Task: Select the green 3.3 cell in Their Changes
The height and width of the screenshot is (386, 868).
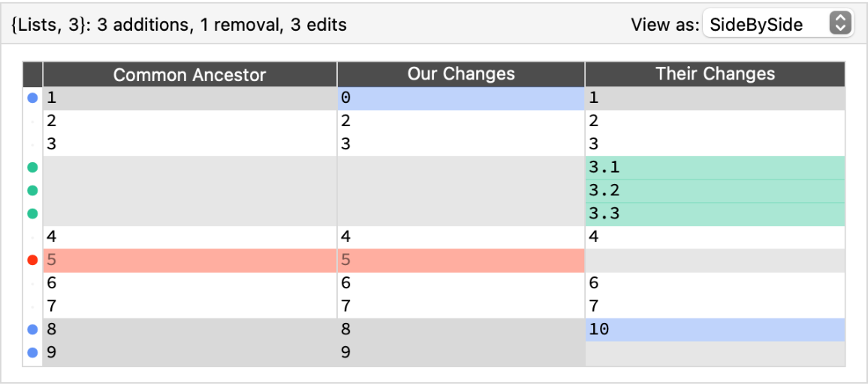Action: [714, 214]
